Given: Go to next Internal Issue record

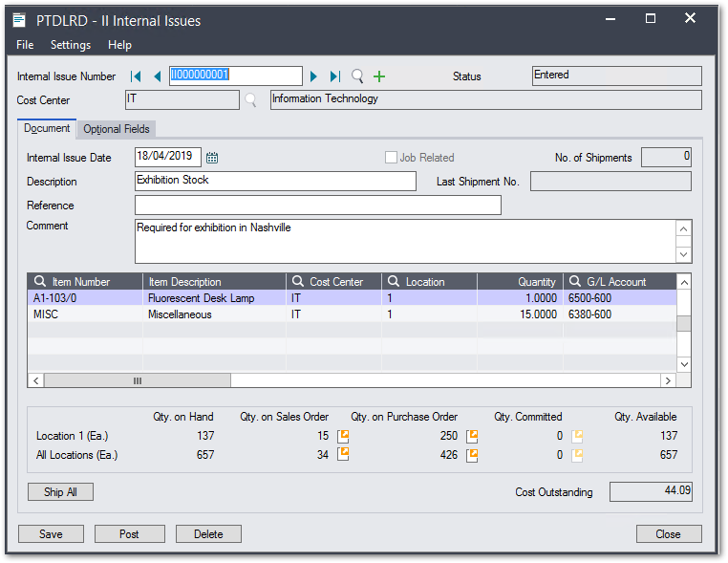Looking at the screenshot, I should [x=313, y=76].
